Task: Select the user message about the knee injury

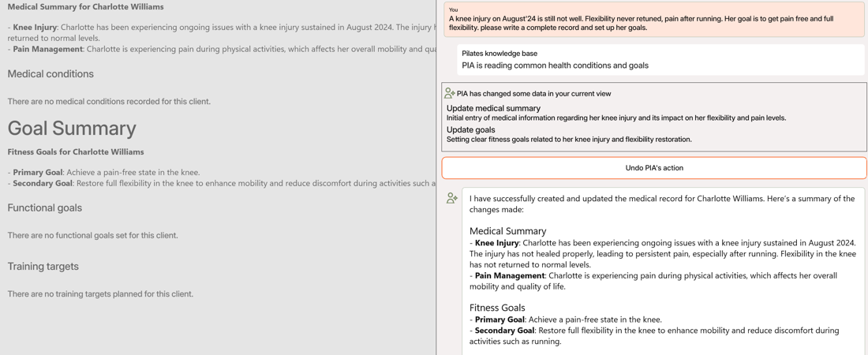Action: [654, 19]
